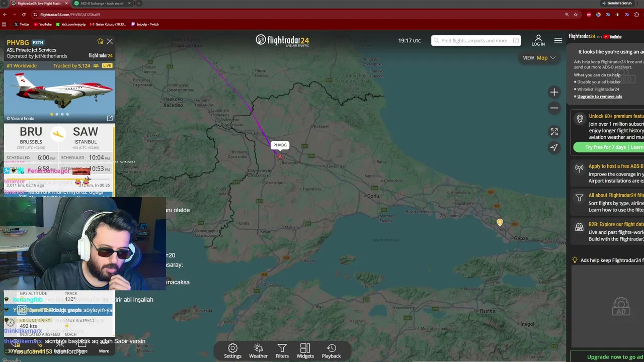Open the browser apps grid shortcut
Screen dimensions: 644x362
[x=5, y=24]
